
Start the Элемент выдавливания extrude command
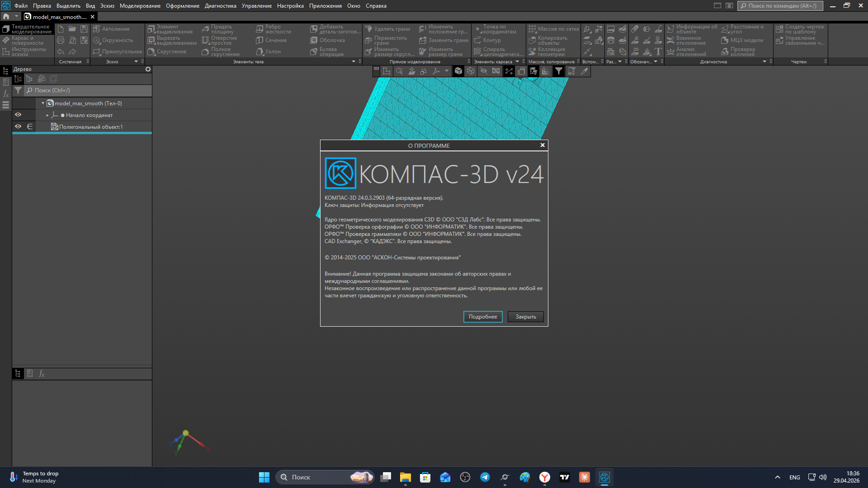170,29
